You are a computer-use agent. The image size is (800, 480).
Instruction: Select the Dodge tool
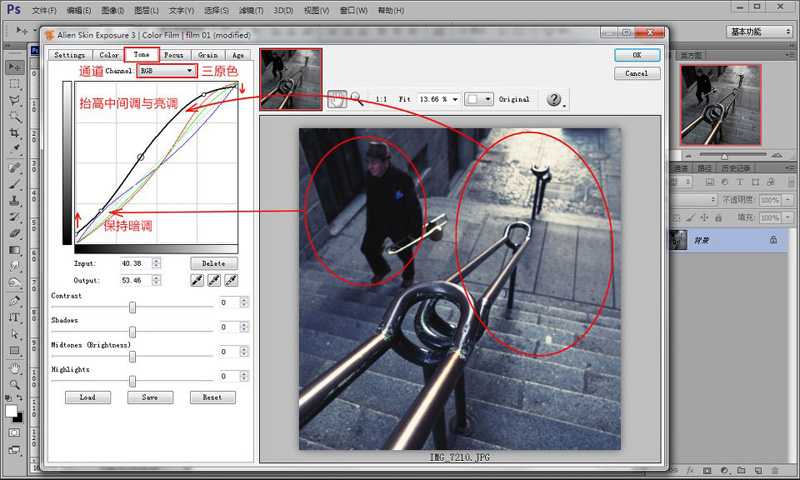14,283
